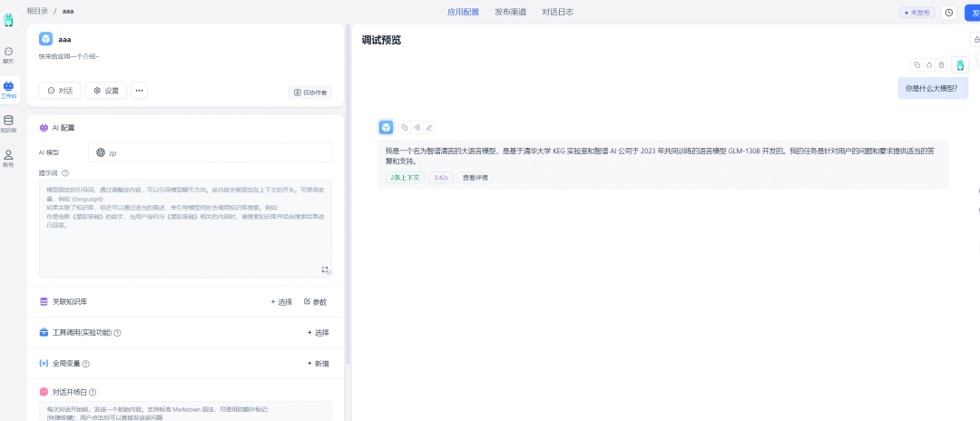Click the aaa breadcrumb item
This screenshot has height=421, width=980.
tap(67, 11)
